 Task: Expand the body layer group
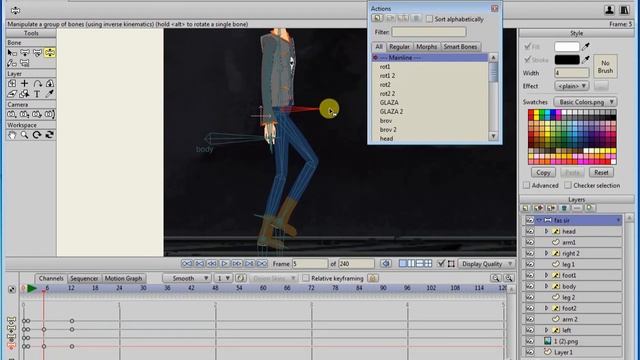pyautogui.click(x=547, y=287)
